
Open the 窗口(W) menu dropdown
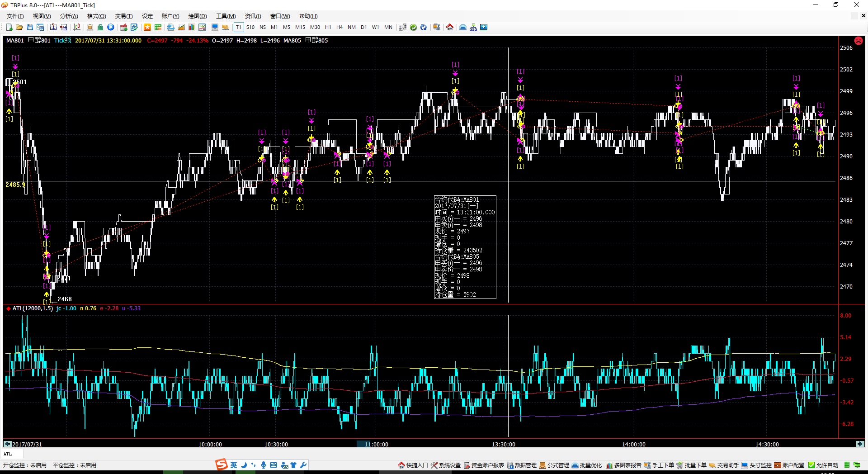tap(280, 16)
